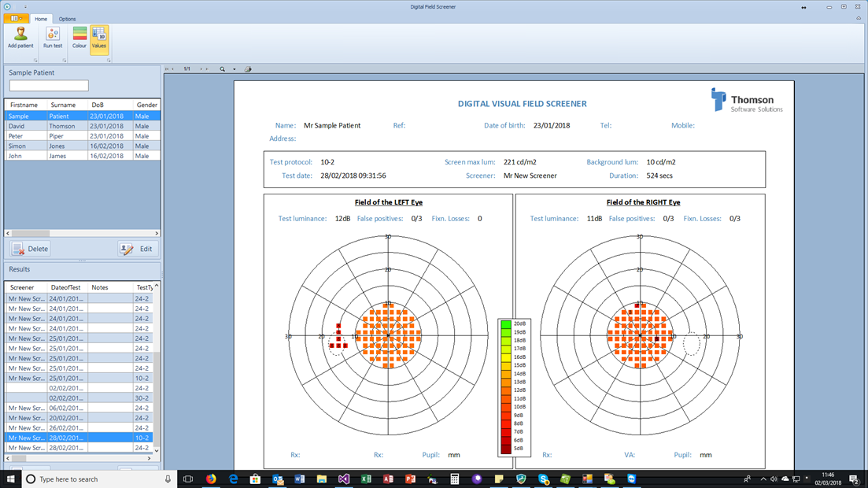Screen dimensions: 868x488
Task: Print the report using printer icon
Action: point(248,69)
